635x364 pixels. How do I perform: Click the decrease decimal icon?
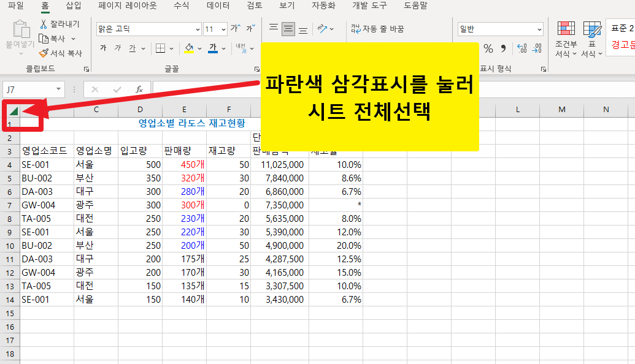tap(537, 48)
